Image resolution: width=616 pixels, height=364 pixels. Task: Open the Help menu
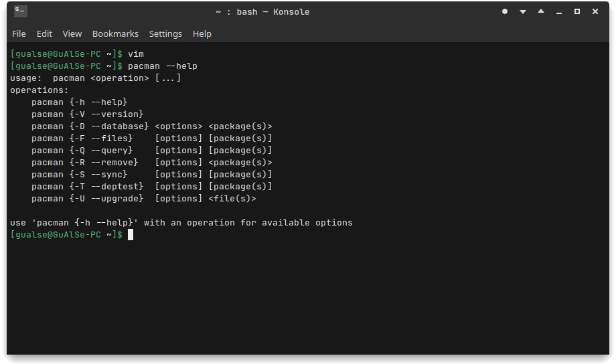[202, 33]
